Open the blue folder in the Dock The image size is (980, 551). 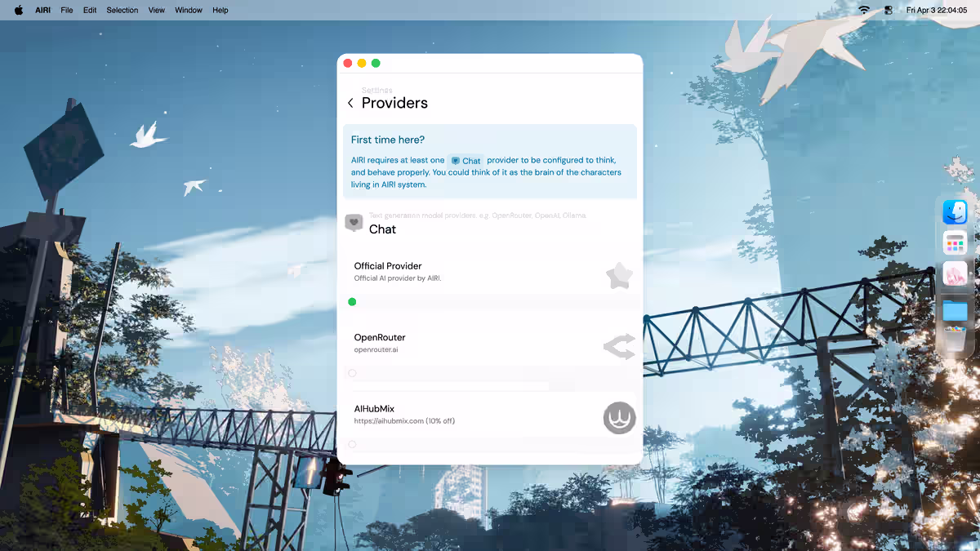tap(955, 310)
